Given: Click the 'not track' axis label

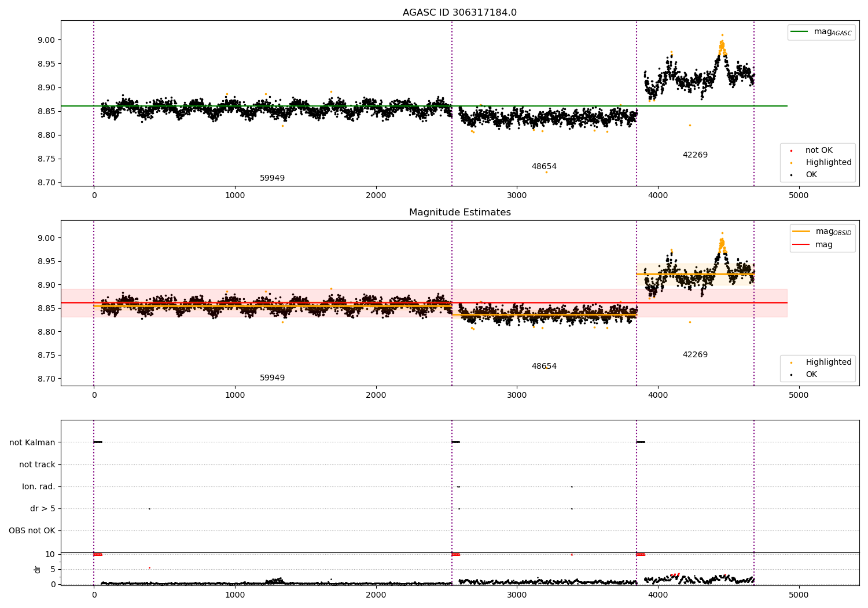Looking at the screenshot, I should point(37,464).
